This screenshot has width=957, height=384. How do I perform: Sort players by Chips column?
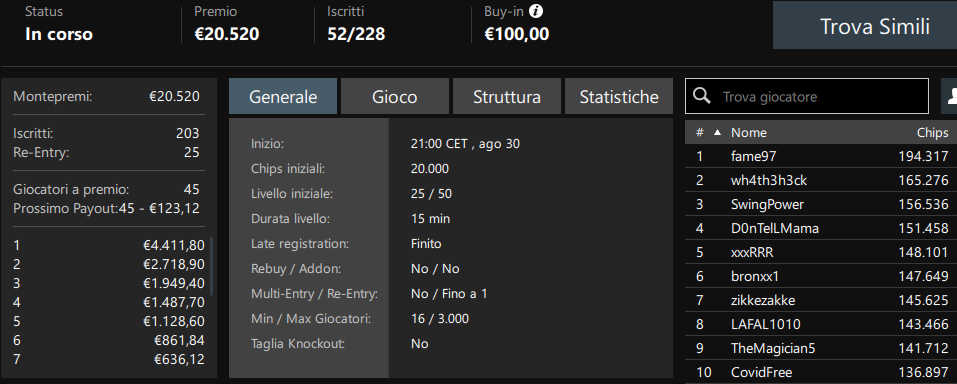[932, 132]
